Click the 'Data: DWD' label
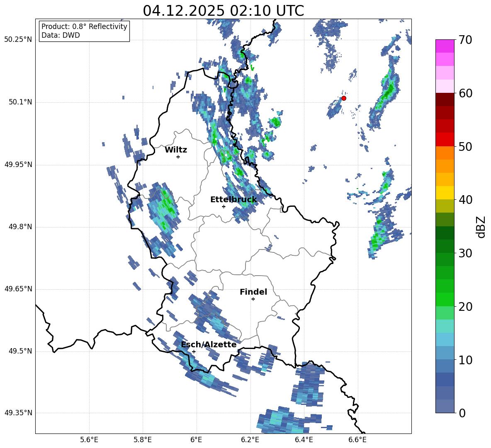 tap(61, 35)
